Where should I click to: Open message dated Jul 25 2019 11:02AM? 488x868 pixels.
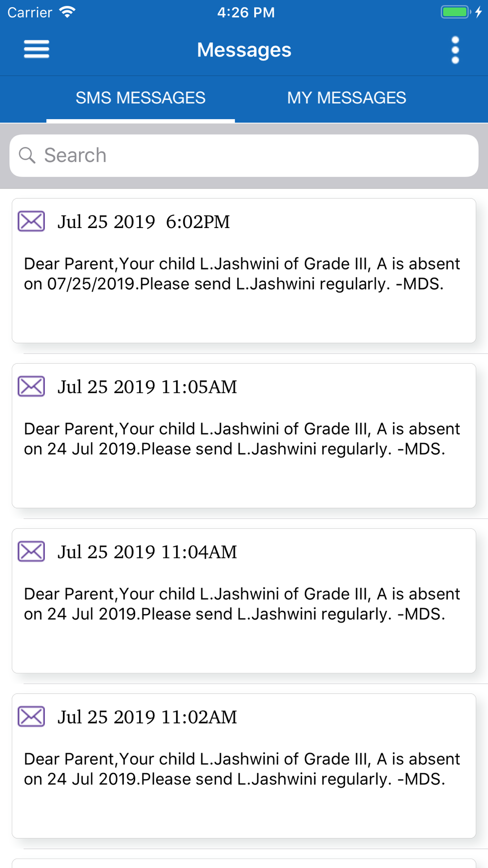click(244, 765)
